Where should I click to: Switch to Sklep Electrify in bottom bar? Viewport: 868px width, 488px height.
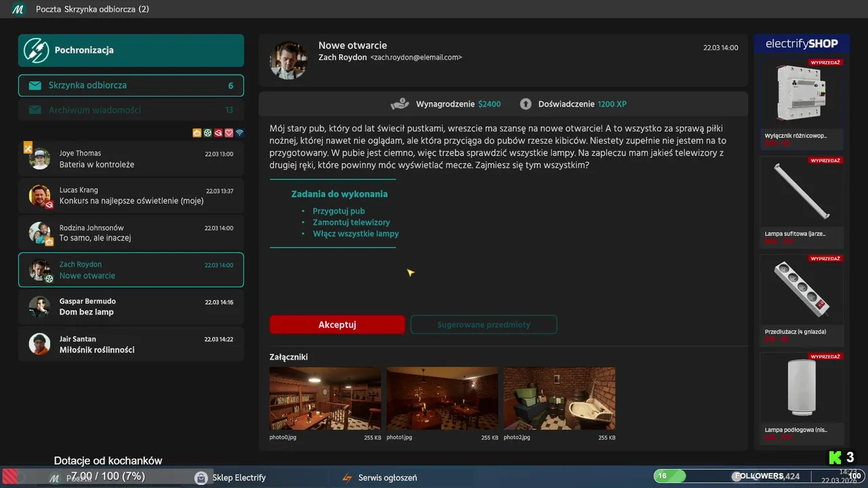pos(231,478)
